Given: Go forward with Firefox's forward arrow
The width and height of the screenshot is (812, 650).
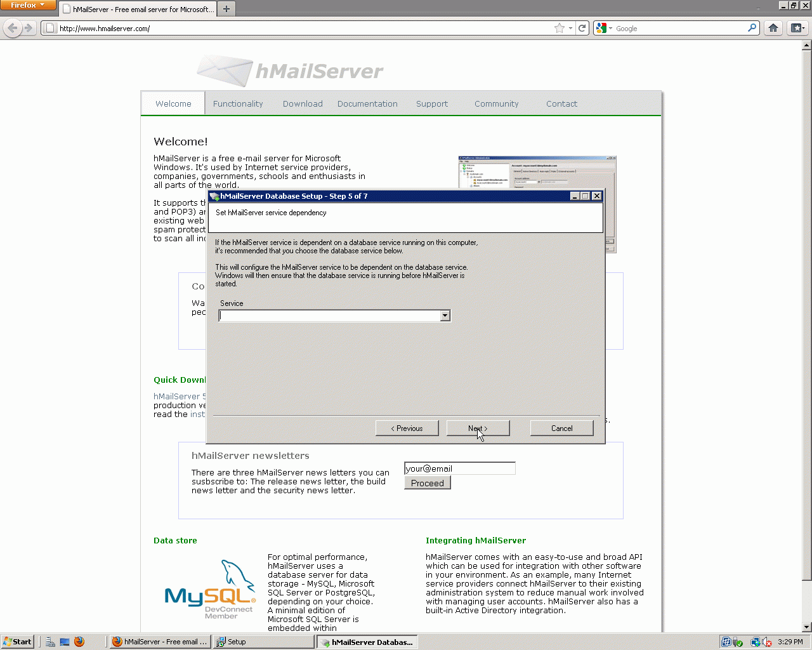Looking at the screenshot, I should pyautogui.click(x=28, y=28).
